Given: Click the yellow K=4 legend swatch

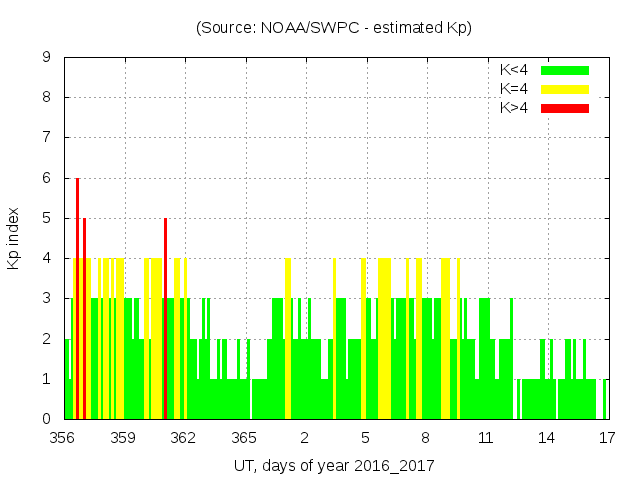Looking at the screenshot, I should coord(565,89).
